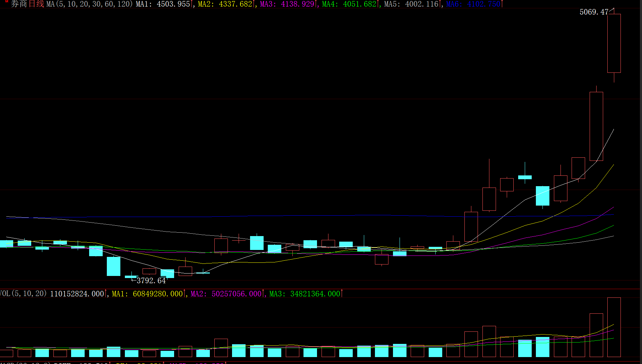Click the latest rightmost red candlestick
The image size is (642, 364).
tap(614, 43)
